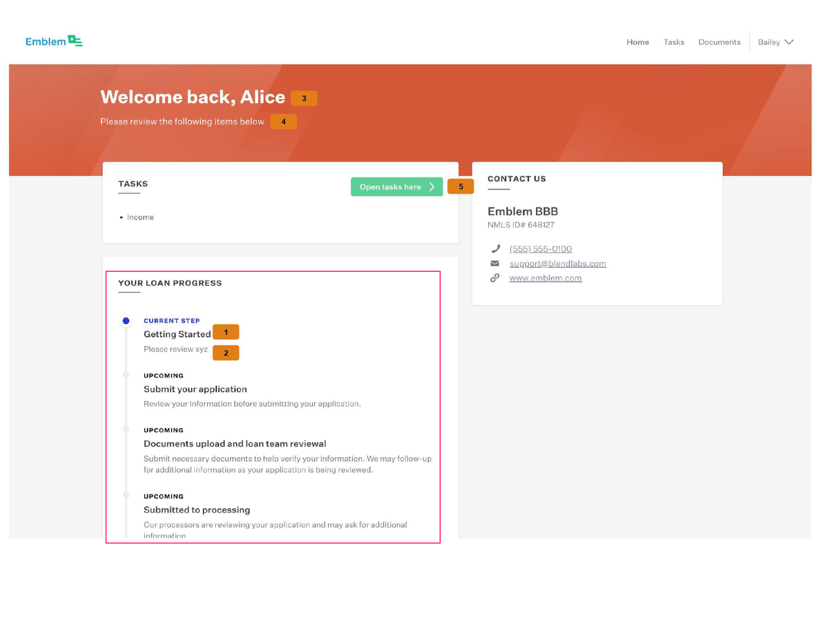This screenshot has height=630, width=840.
Task: Click the arrow in Open tasks button
Action: pos(432,187)
